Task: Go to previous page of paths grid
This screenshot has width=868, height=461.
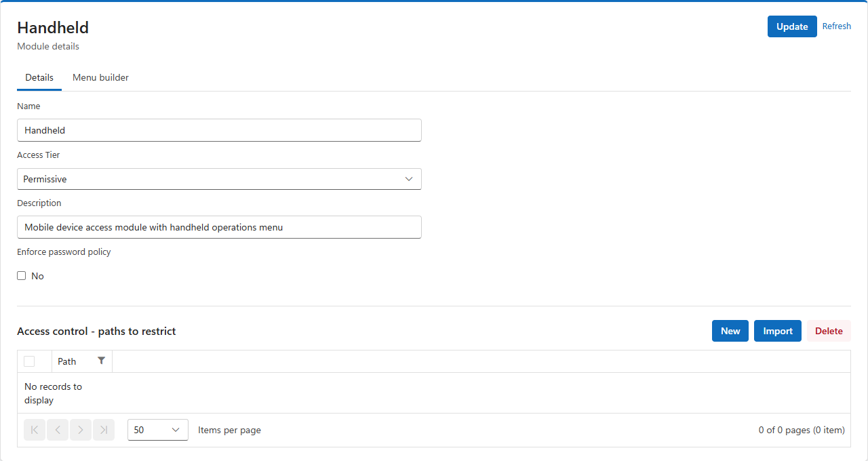Action: 58,430
